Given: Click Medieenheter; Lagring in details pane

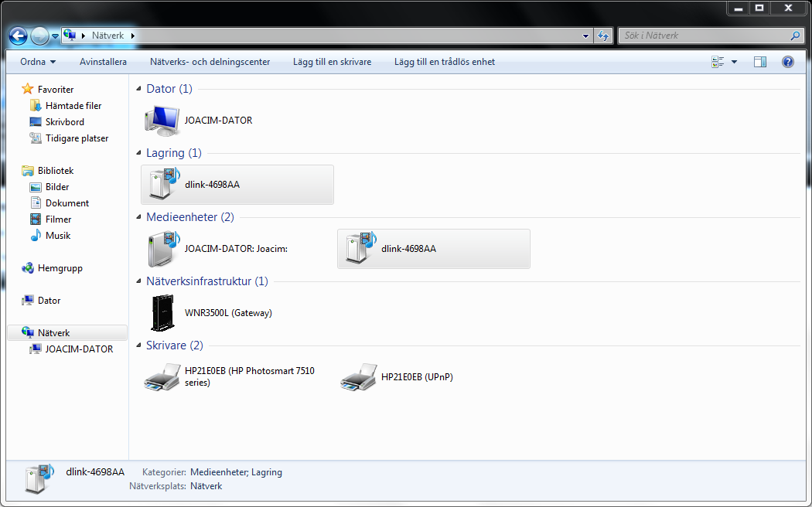Looking at the screenshot, I should 236,471.
